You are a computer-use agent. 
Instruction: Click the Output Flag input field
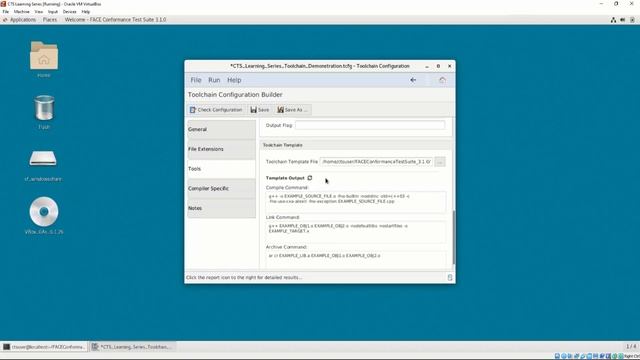[x=370, y=125]
